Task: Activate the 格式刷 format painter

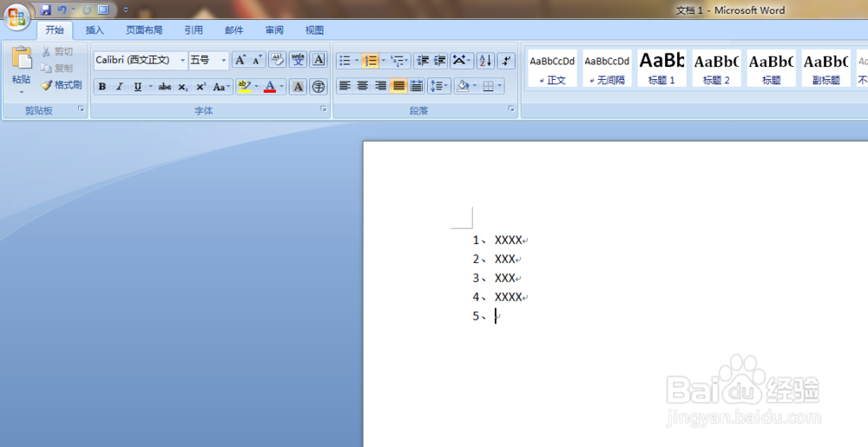Action: point(62,85)
